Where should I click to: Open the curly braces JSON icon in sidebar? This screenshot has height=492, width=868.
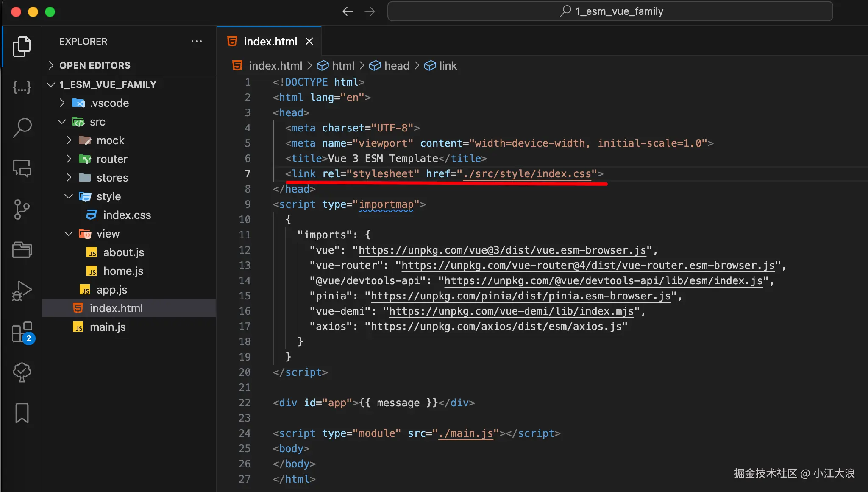coord(22,87)
